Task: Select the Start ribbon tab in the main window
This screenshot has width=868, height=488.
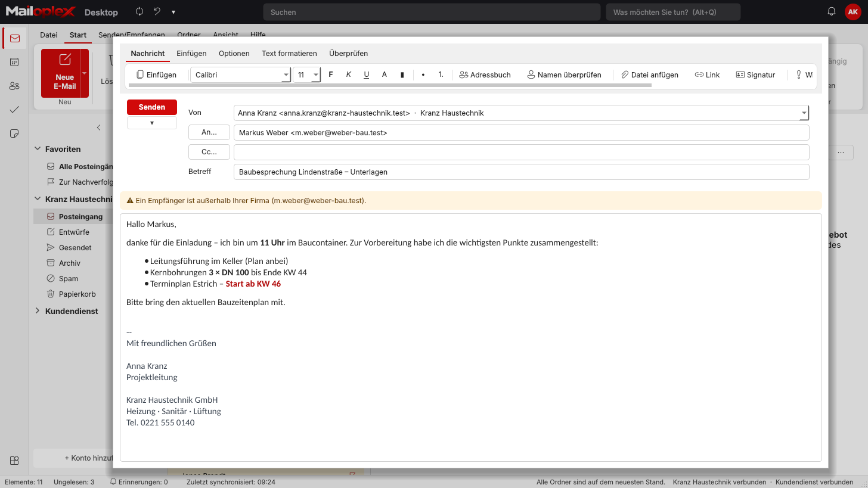Action: (x=78, y=35)
